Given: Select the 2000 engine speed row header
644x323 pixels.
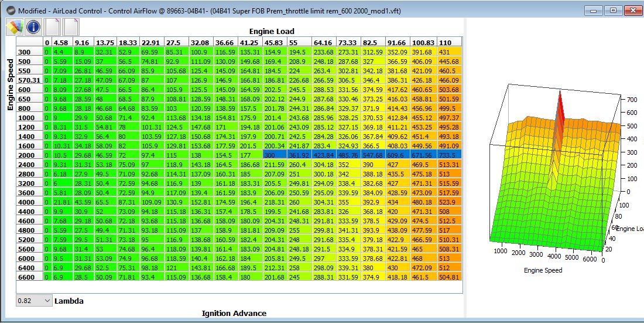Looking at the screenshot, I should pos(30,155).
